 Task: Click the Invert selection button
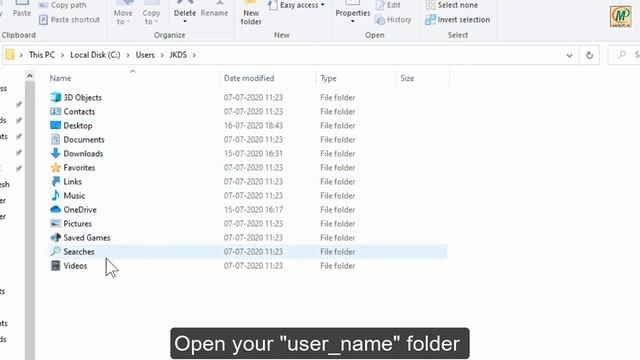(x=458, y=20)
